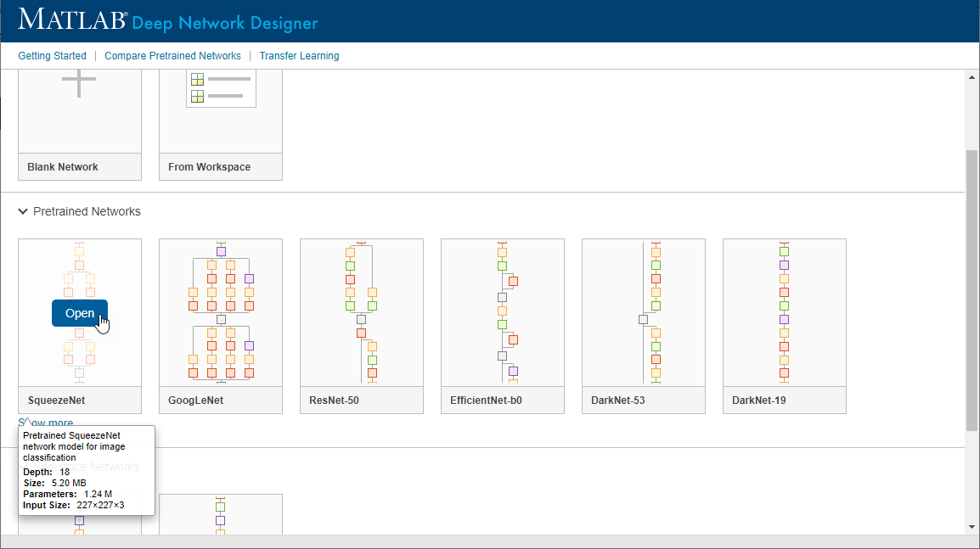Select the GoogLeNet network diagram thumbnail
Screen dimensions: 980x549
tap(221, 312)
